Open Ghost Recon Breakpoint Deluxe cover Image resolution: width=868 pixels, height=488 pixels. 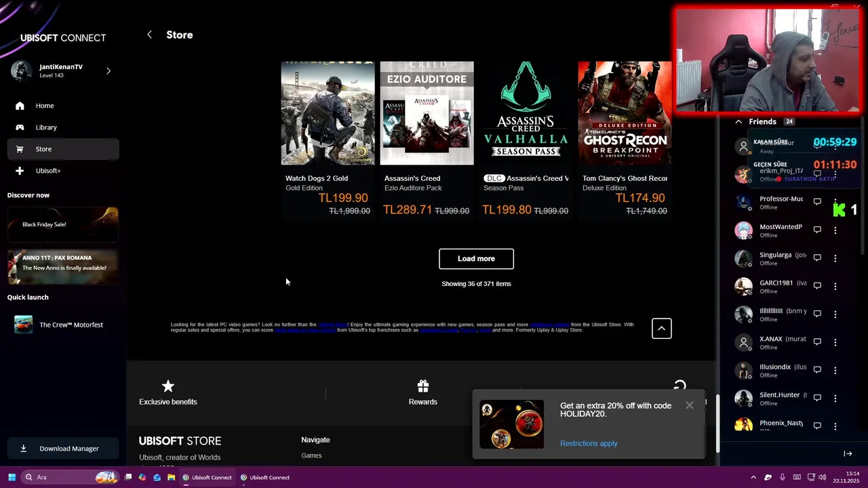[625, 113]
